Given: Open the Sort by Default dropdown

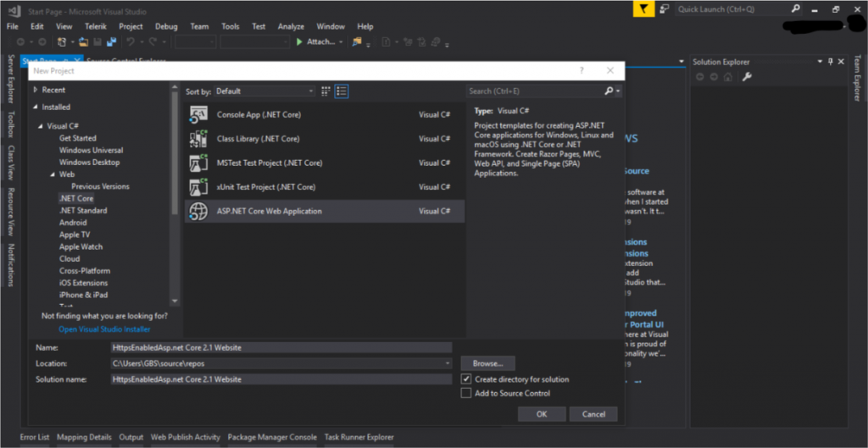Looking at the screenshot, I should click(x=264, y=91).
